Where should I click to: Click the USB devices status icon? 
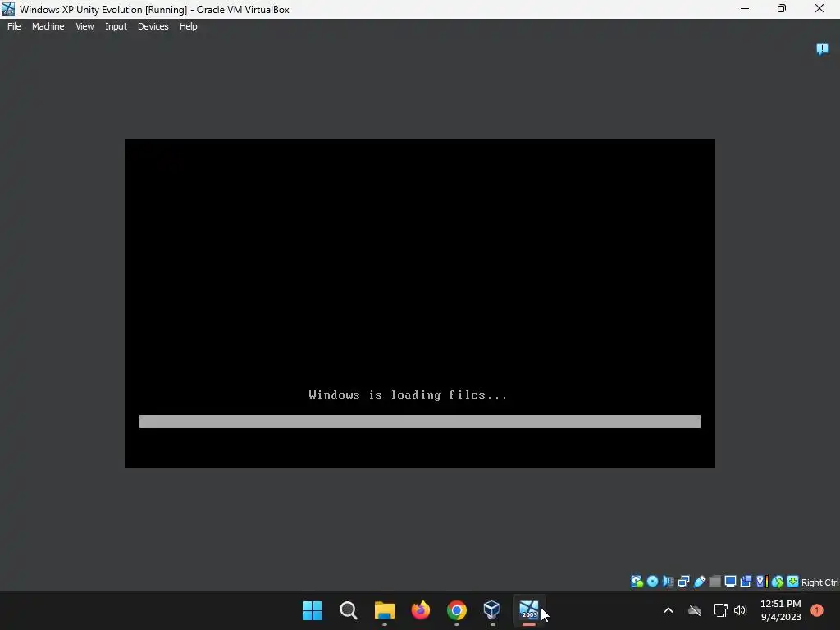[x=699, y=582]
